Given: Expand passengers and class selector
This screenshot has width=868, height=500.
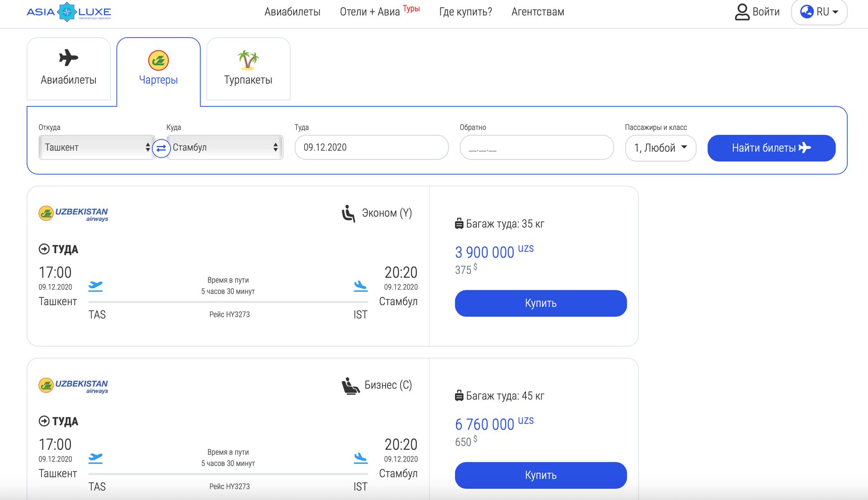Looking at the screenshot, I should (660, 148).
